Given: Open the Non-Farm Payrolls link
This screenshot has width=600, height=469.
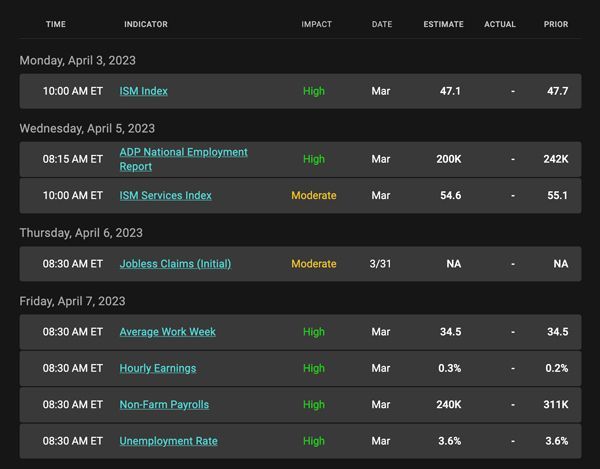Looking at the screenshot, I should tap(164, 405).
